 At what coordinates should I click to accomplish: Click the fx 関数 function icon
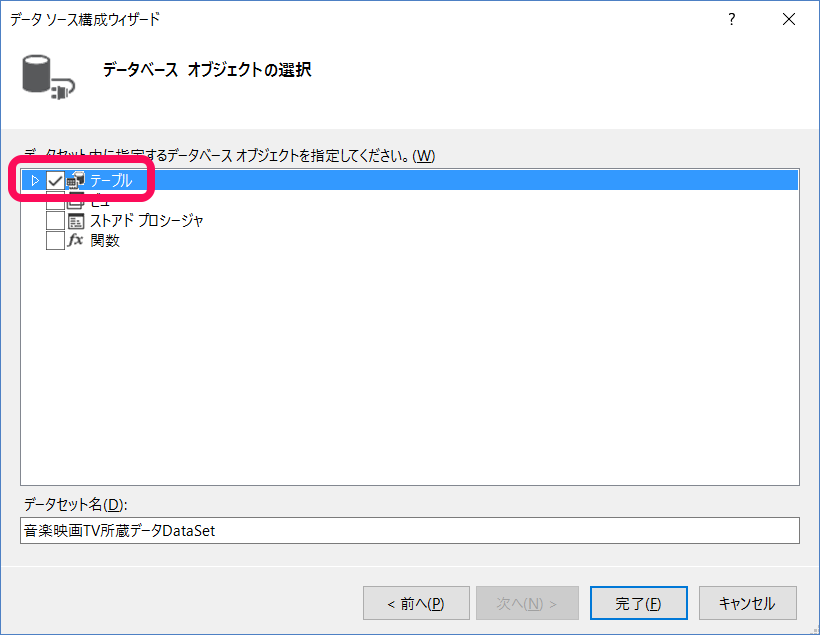76,241
